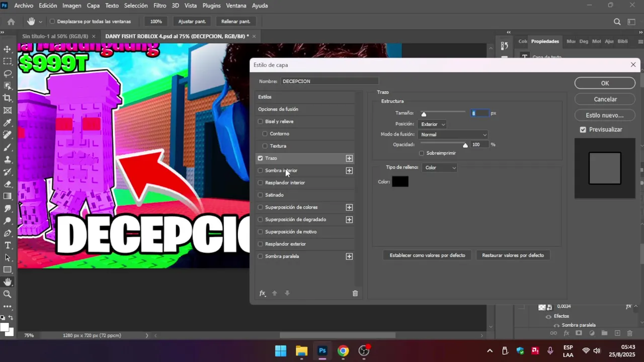Click the fx icon at the styles list bottom
Viewport: 644px width, 362px height.
click(x=262, y=293)
